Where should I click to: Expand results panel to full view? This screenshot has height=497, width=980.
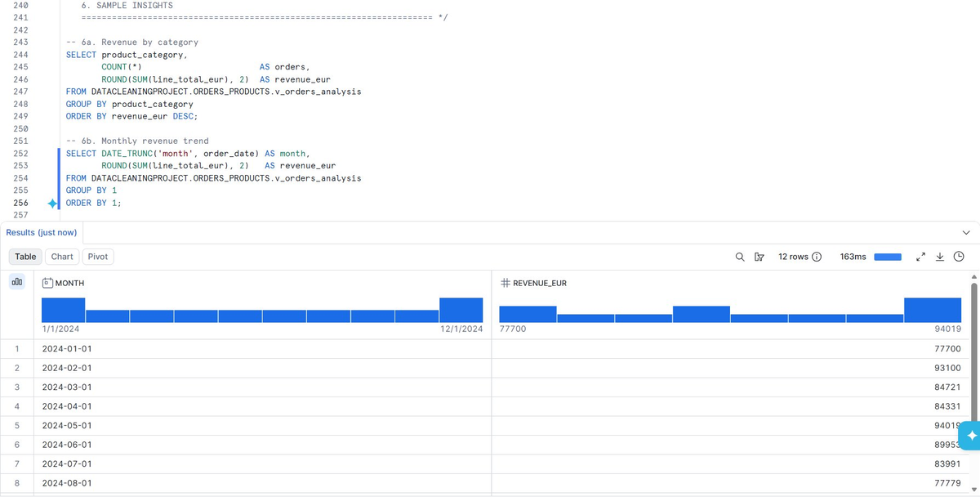(x=920, y=257)
